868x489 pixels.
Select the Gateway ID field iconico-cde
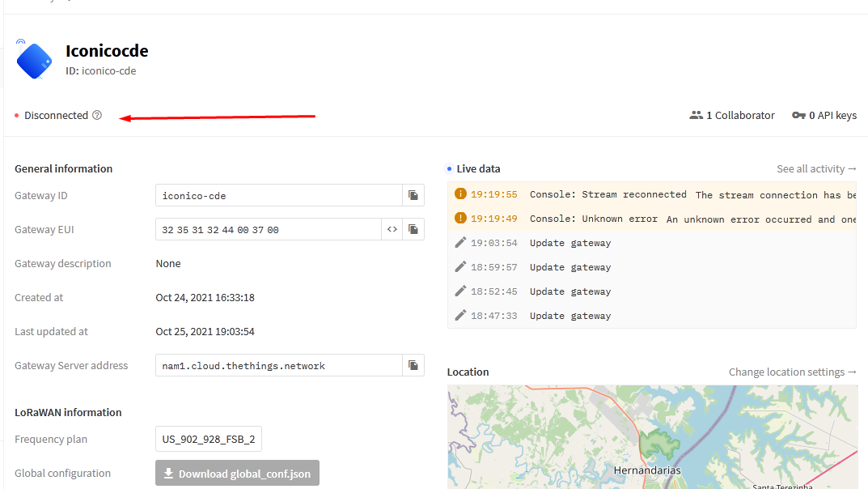tap(279, 195)
